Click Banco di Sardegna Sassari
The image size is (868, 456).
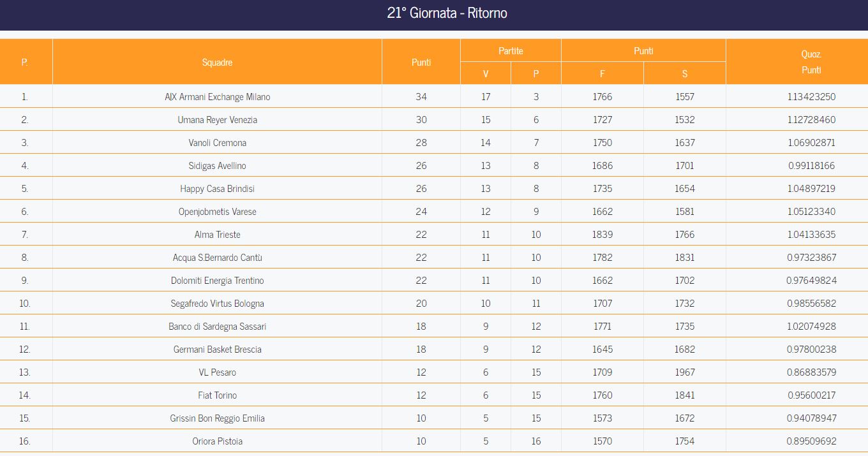tap(218, 327)
